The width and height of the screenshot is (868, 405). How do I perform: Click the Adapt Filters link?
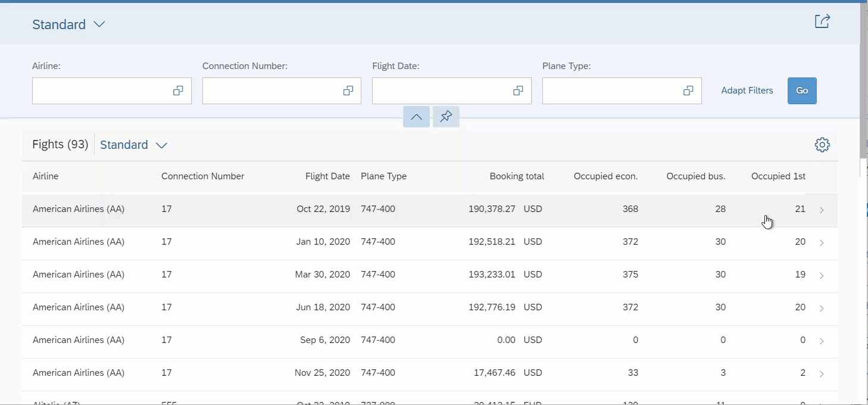(747, 91)
